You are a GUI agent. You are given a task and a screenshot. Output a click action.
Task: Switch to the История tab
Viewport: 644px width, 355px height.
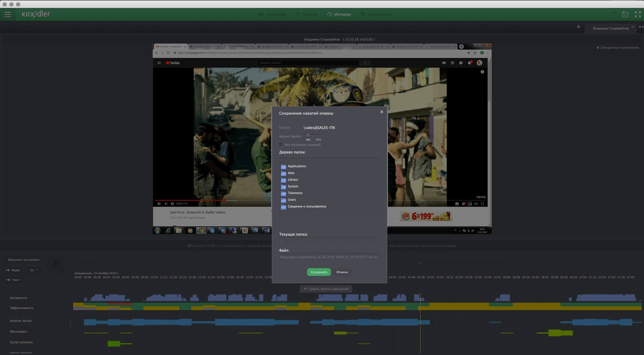pyautogui.click(x=339, y=14)
